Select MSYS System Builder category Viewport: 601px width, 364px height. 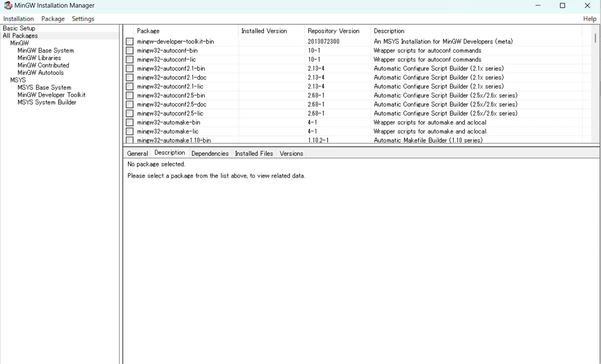point(47,102)
